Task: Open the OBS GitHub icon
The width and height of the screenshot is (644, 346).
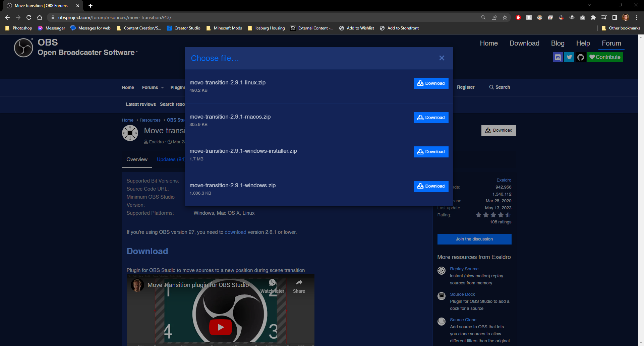Action: pos(580,57)
